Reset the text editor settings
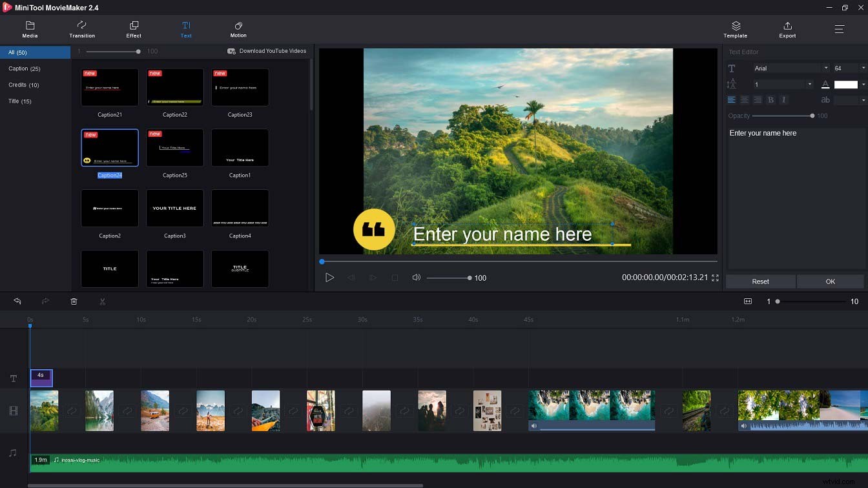This screenshot has width=868, height=488. coord(761,281)
